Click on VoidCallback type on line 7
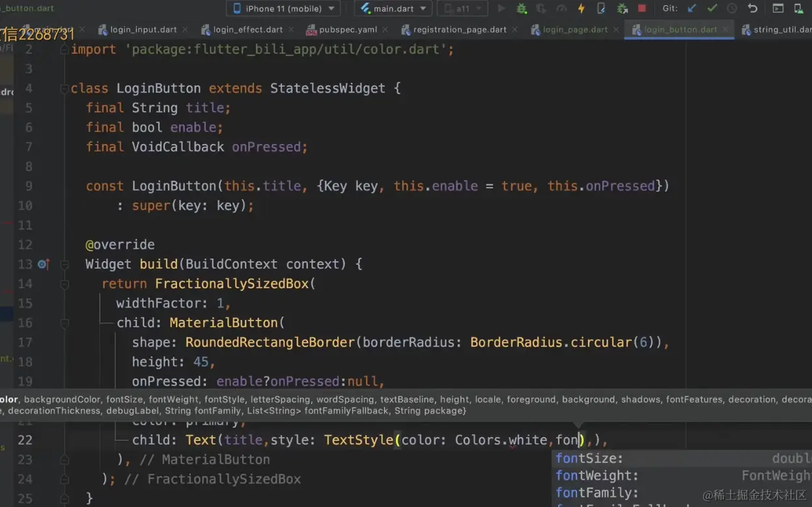This screenshot has height=507, width=812. click(x=178, y=147)
